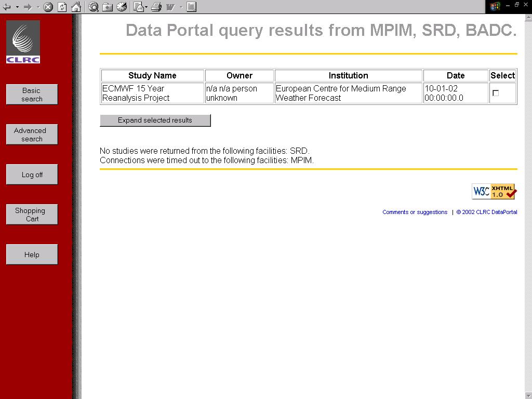Click the 10-01-02 00:00:00.0 date cell

[x=456, y=93]
